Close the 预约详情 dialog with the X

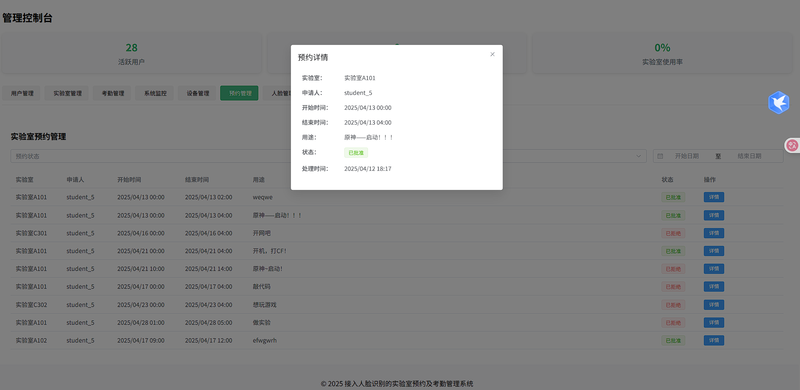pyautogui.click(x=492, y=54)
